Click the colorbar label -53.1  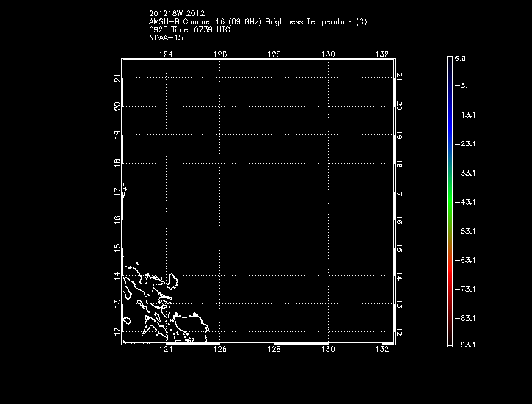464,231
